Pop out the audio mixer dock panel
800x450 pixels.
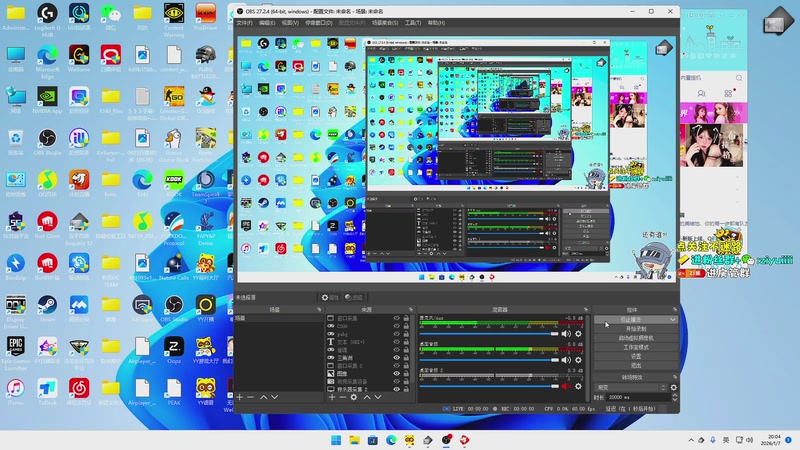coord(586,310)
